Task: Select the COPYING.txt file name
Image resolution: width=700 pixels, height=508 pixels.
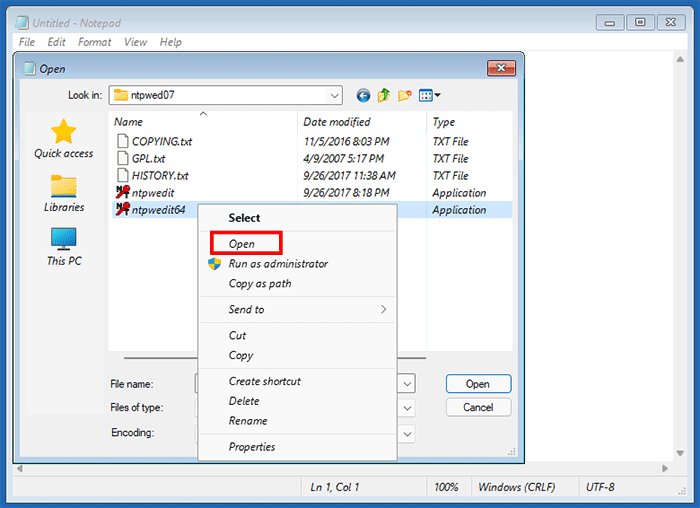Action: coord(162,142)
